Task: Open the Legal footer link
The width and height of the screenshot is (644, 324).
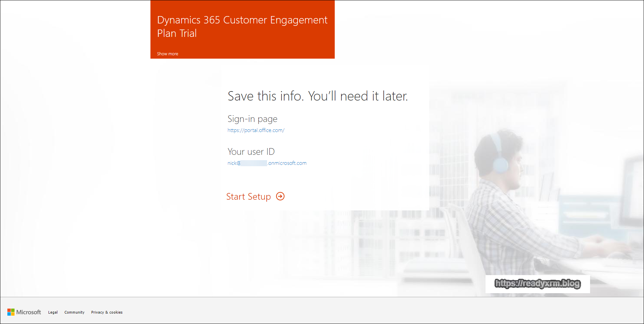Action: click(53, 312)
